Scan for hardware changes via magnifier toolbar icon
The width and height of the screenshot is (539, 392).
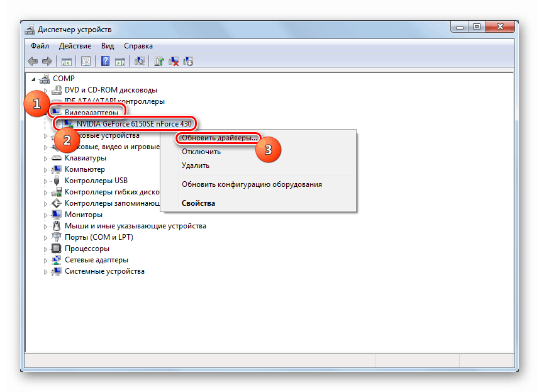pos(139,62)
